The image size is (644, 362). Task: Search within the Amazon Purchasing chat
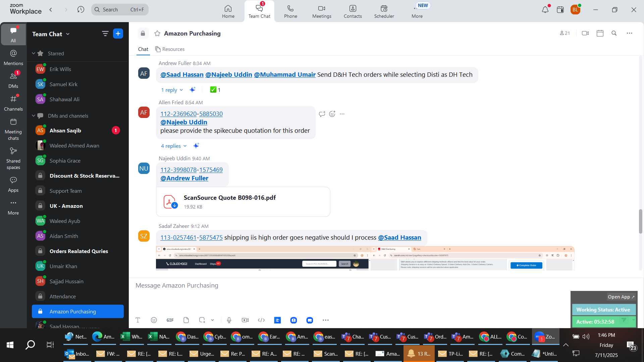click(614, 33)
